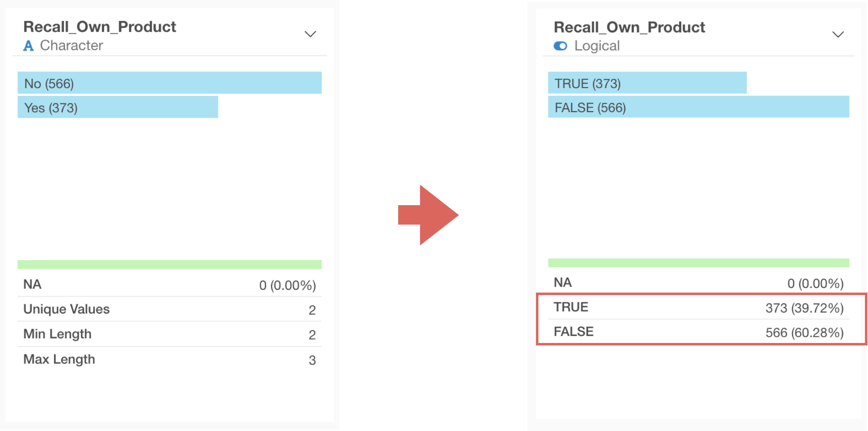Click the green data-completeness bar in Logical card

coord(699,263)
